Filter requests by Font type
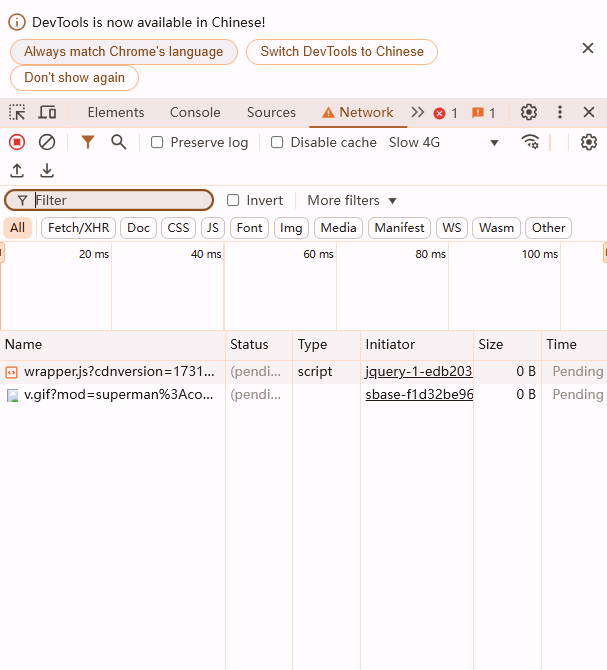 249,228
